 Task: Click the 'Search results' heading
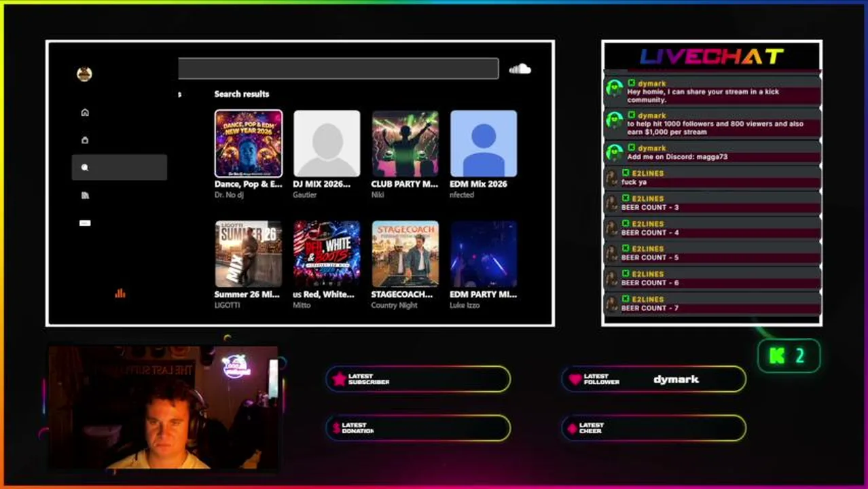tap(242, 94)
